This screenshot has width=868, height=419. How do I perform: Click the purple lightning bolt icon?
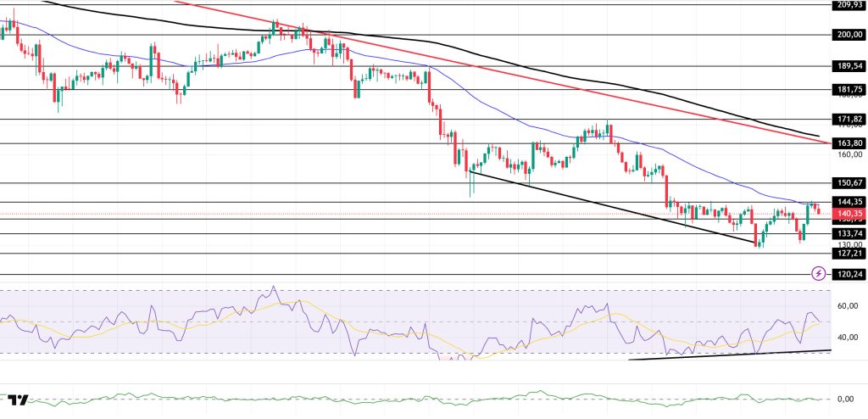(818, 273)
